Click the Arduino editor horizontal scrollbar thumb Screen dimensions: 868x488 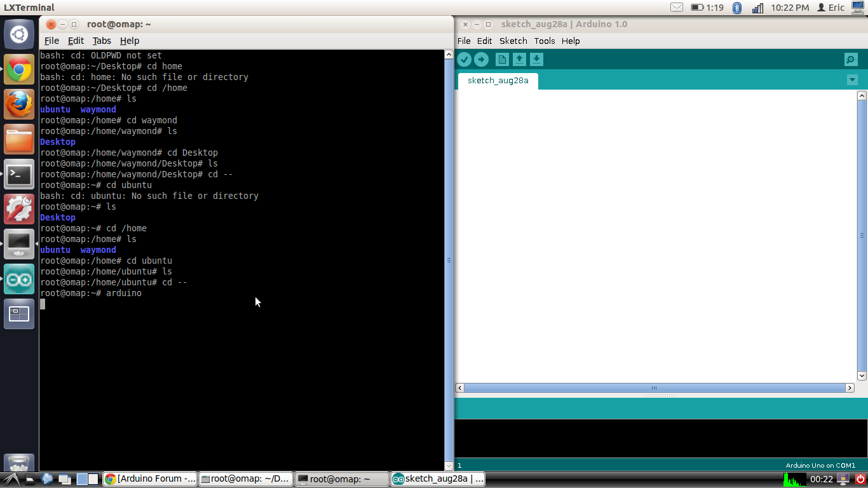654,388
